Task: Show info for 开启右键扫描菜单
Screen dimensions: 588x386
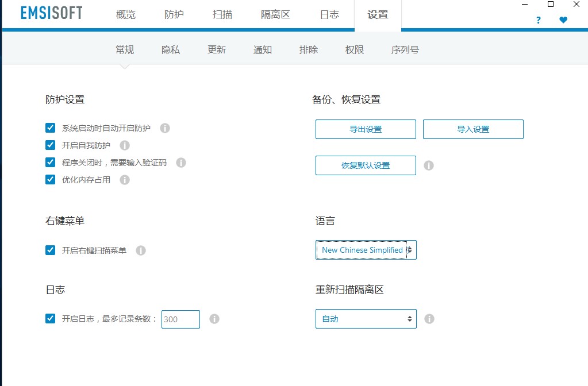Action: coord(141,250)
